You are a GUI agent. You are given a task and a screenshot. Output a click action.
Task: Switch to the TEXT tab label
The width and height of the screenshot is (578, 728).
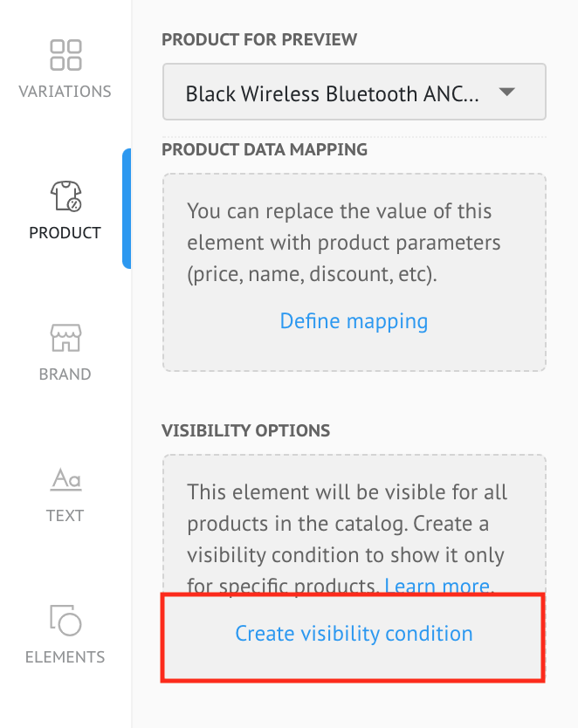pyautogui.click(x=65, y=516)
